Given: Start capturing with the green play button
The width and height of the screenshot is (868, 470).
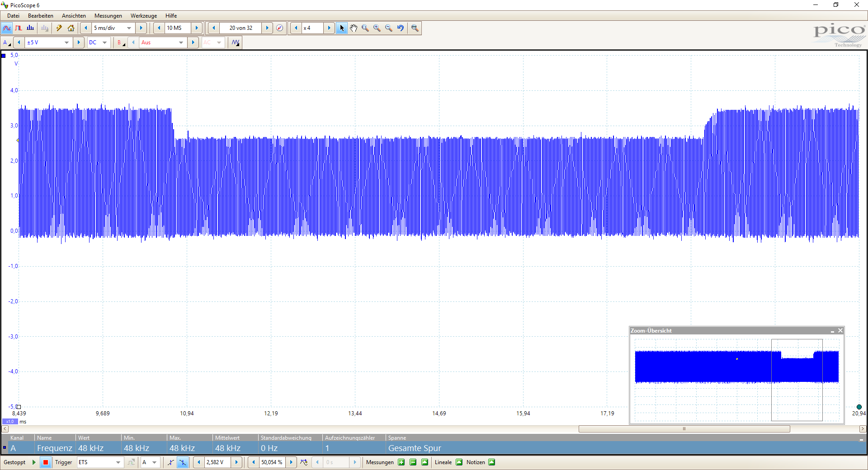Looking at the screenshot, I should tap(34, 462).
